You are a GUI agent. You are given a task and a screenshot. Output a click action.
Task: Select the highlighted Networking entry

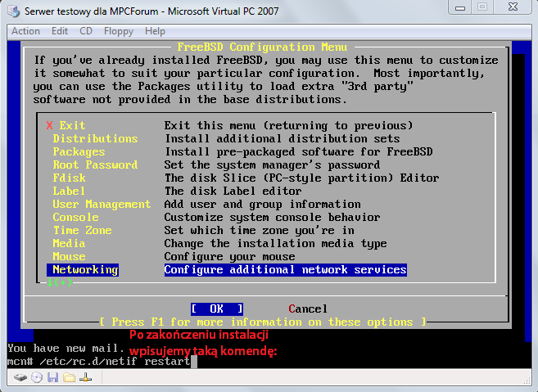[83, 270]
